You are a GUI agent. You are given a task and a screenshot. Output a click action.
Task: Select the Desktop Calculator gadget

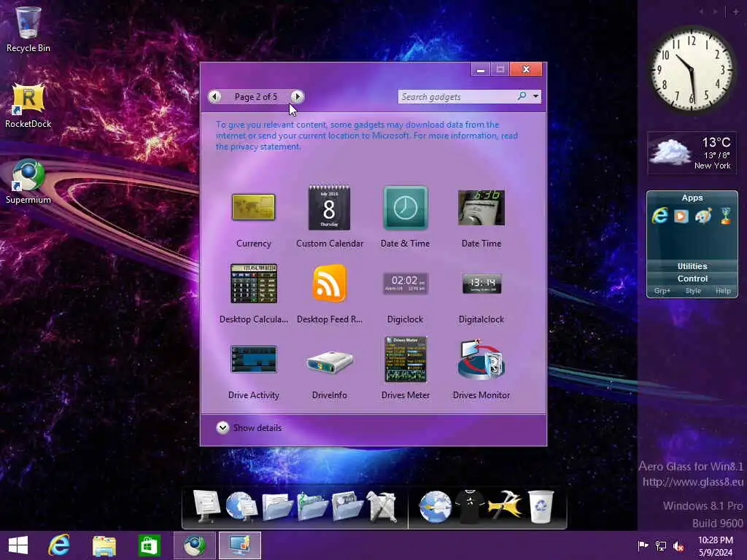253,284
